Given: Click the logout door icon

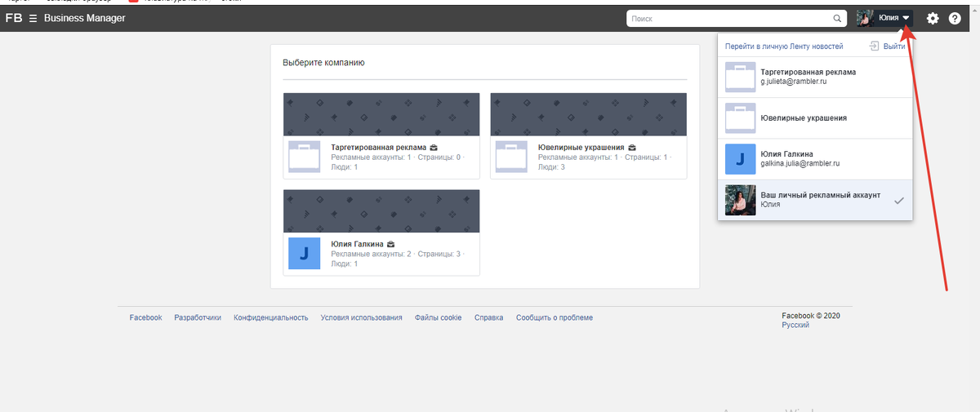Looking at the screenshot, I should pos(874,47).
